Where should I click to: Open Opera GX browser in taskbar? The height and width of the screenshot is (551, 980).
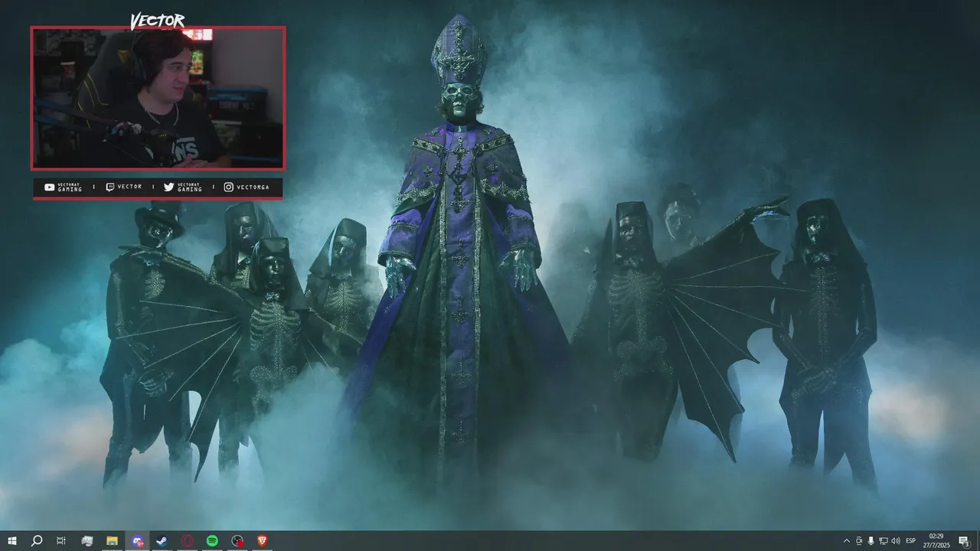187,541
